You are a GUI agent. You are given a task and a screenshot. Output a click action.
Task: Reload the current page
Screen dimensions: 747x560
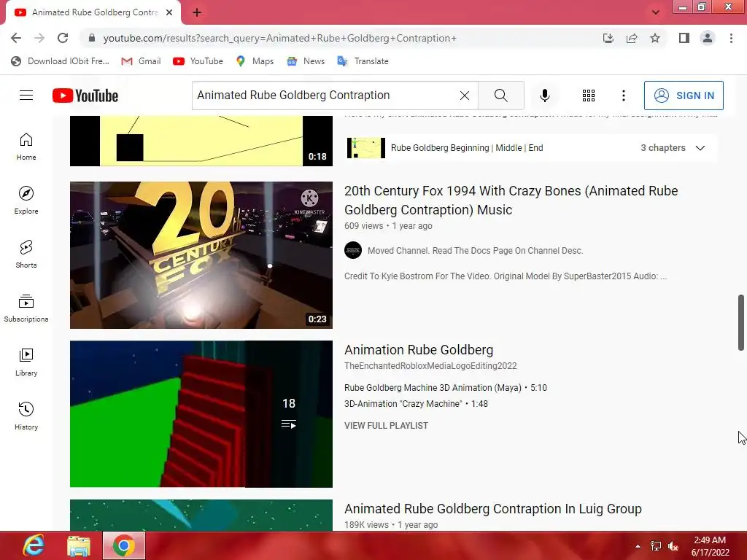(x=63, y=38)
